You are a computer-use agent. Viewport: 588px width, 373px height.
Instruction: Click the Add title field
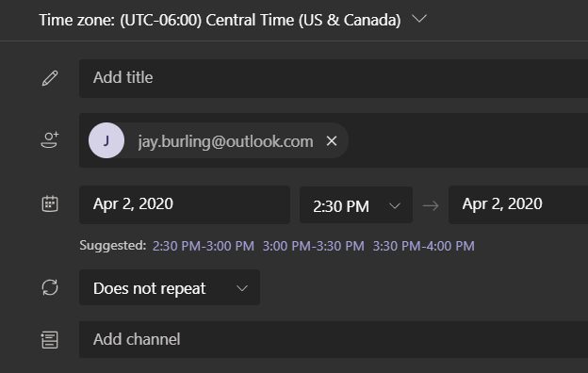[334, 78]
